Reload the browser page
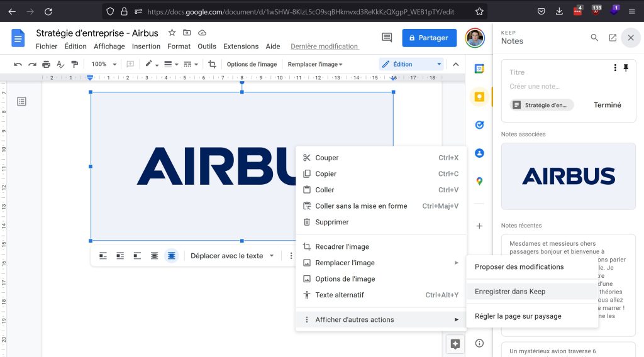644x357 pixels. point(48,11)
